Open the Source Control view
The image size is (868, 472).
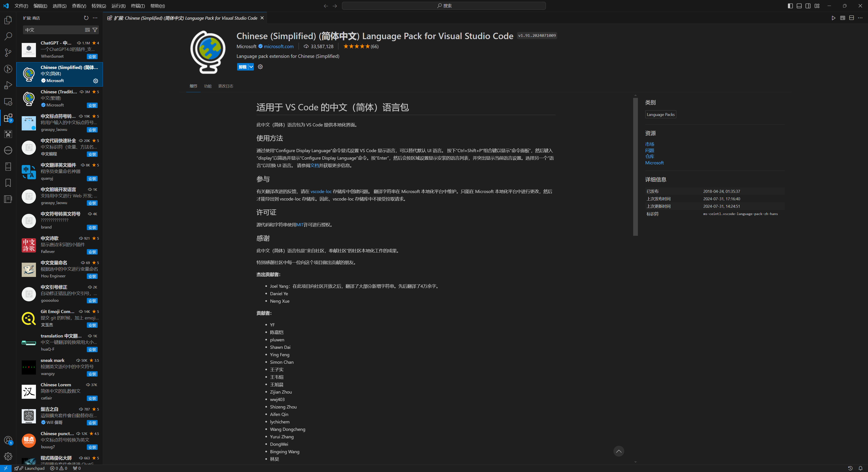click(8, 52)
